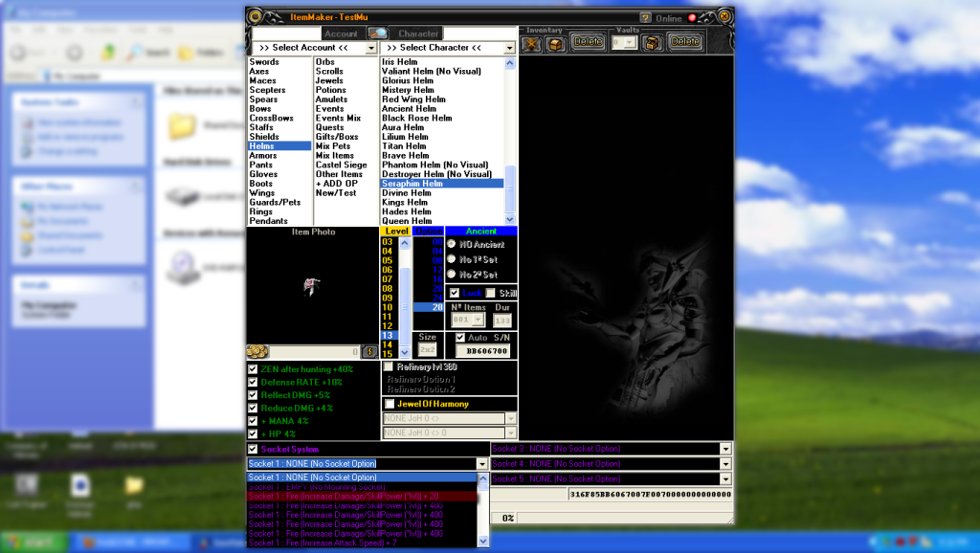Enable the Jewel Of Harmony checkbox
This screenshot has height=553, width=980.
click(x=389, y=404)
